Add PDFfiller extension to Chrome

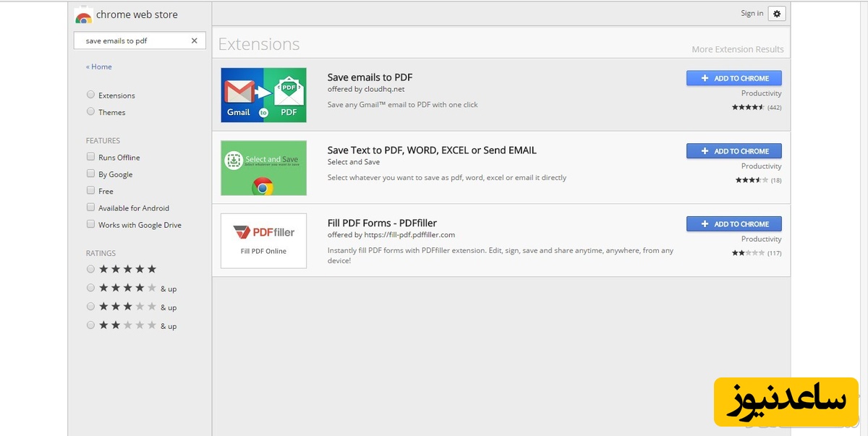(733, 224)
